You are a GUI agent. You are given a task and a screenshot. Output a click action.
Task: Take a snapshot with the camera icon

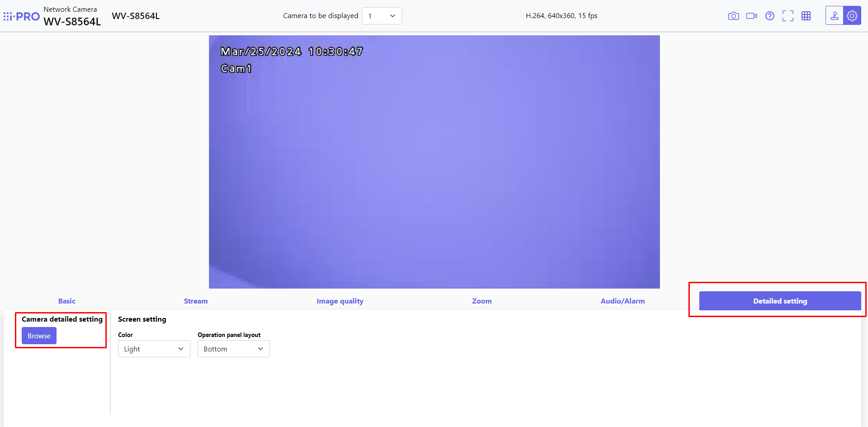pyautogui.click(x=733, y=15)
